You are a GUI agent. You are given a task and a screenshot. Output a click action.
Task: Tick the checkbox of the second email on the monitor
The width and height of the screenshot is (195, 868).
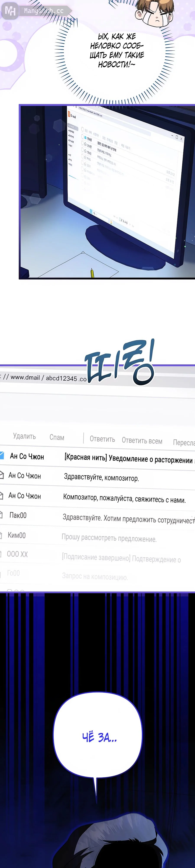pos(82,143)
